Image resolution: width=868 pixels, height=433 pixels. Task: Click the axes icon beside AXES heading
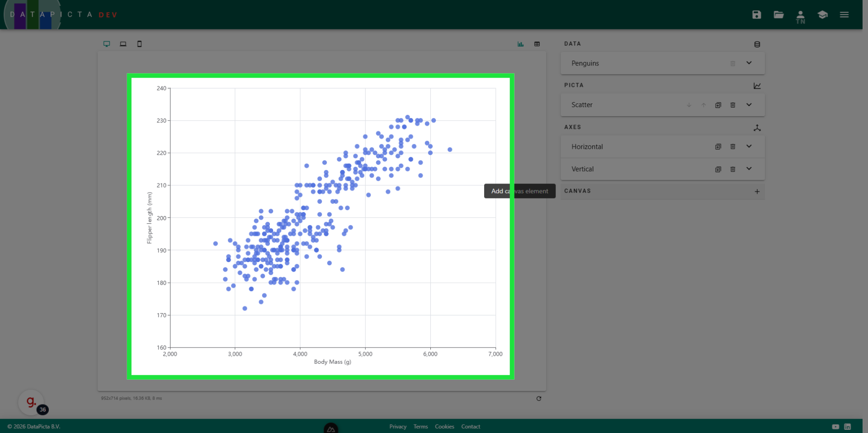coord(757,128)
